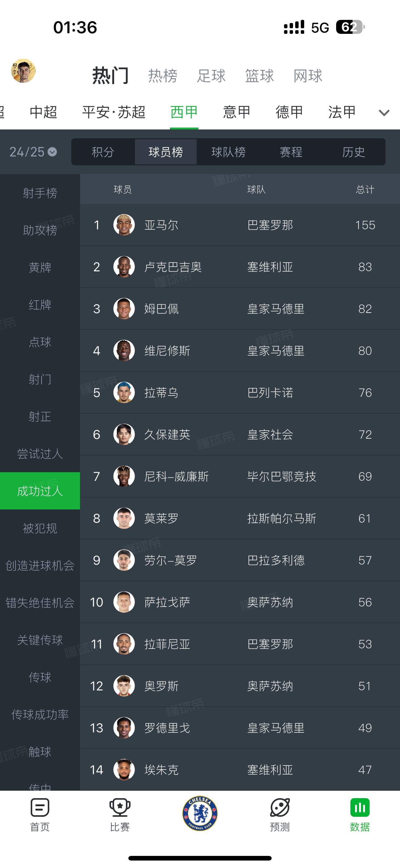Choose 尝试过人 stat category

40,454
